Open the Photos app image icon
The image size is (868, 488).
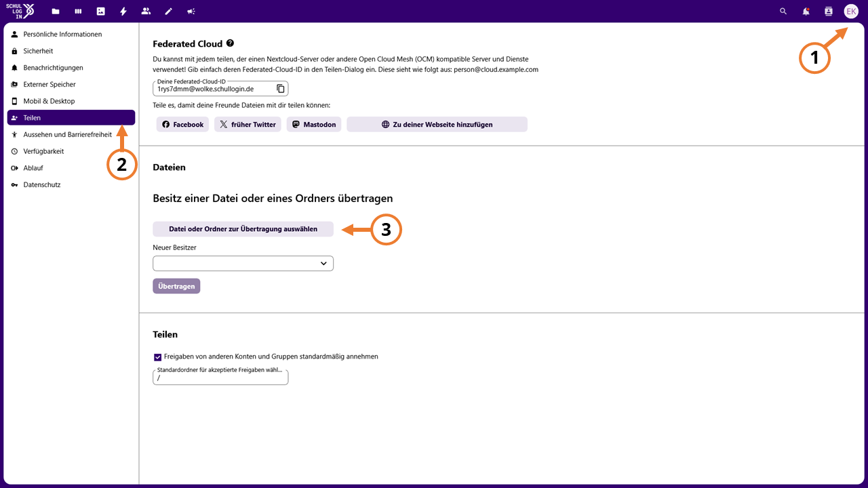(100, 12)
